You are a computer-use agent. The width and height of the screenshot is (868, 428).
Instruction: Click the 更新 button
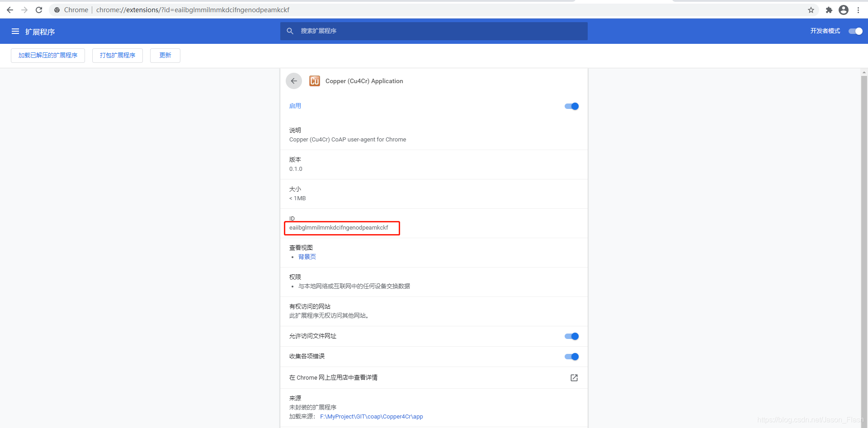pos(165,55)
